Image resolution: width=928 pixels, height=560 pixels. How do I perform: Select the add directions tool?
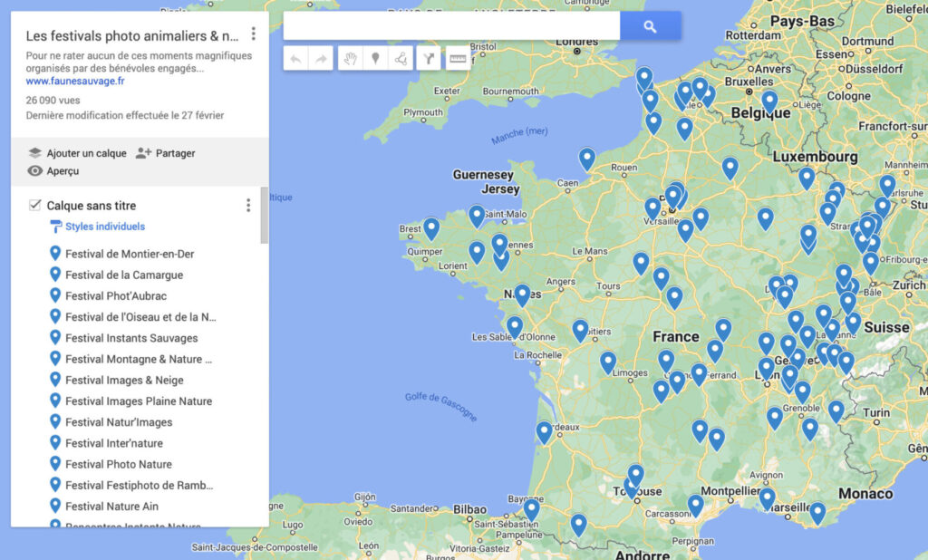tap(430, 59)
